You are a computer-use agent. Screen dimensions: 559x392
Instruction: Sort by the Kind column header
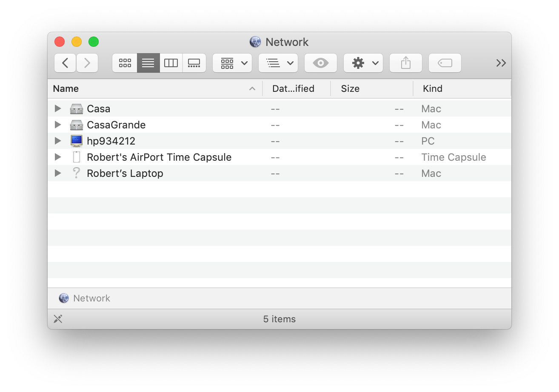[462, 88]
